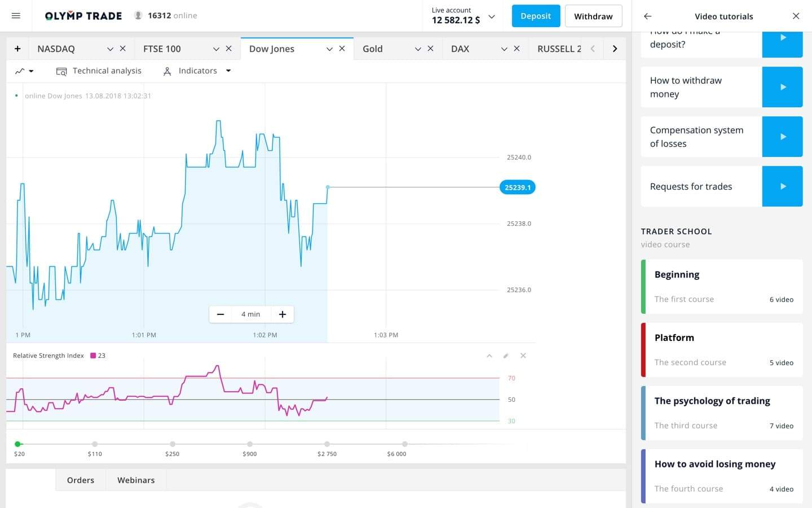
Task: Click the 'online Dow Jones' timestamp text
Action: (x=88, y=96)
